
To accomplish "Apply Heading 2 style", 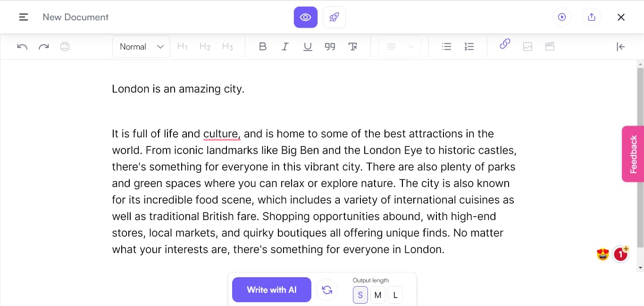I will pos(205,46).
